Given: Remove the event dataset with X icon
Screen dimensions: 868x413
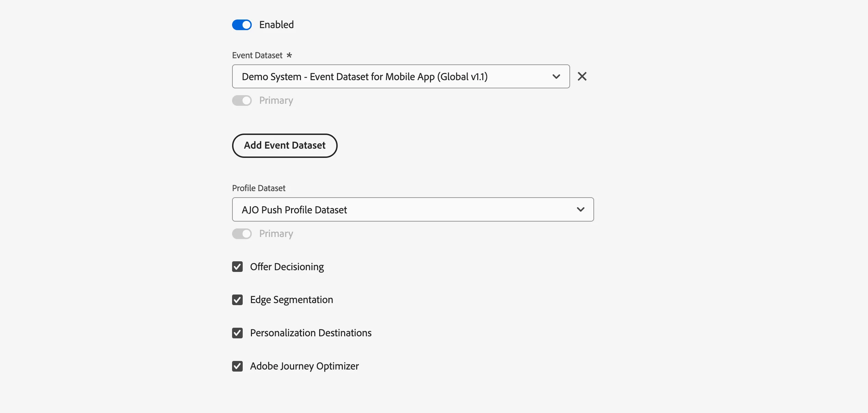Looking at the screenshot, I should click(x=582, y=76).
